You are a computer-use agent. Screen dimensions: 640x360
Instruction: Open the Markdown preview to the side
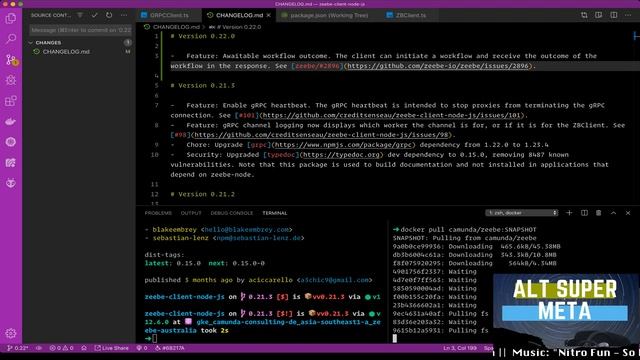click(x=598, y=15)
